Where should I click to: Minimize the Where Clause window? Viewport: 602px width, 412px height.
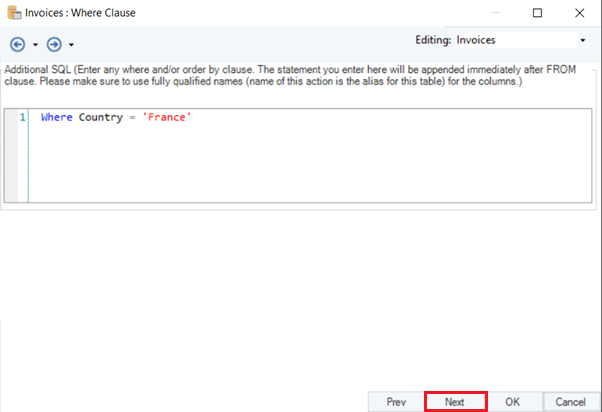tap(496, 13)
